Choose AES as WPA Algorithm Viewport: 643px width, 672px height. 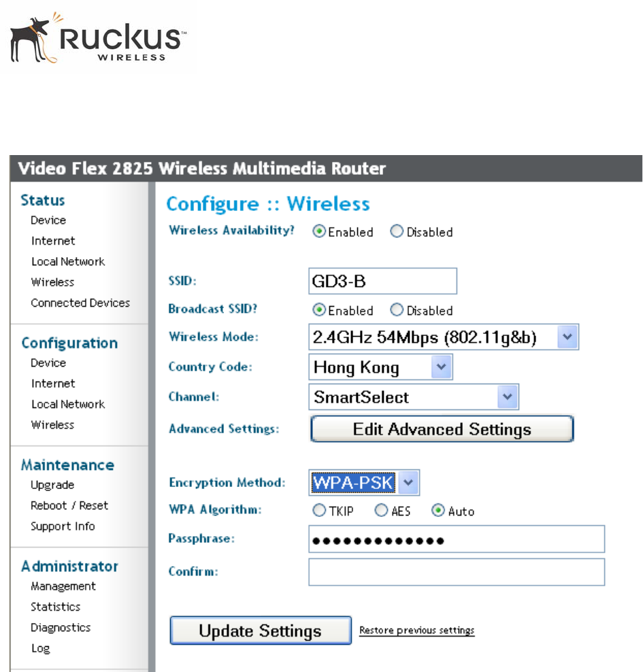[381, 510]
